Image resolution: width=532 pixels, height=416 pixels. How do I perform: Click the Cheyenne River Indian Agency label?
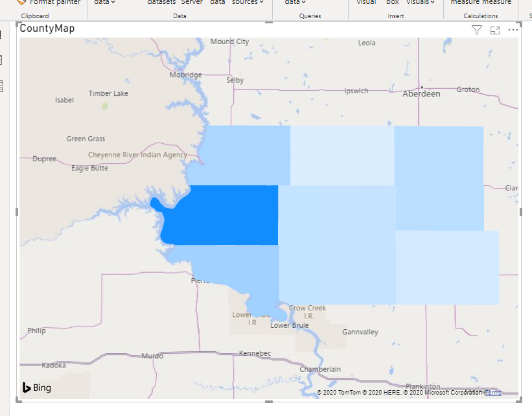[x=137, y=155]
